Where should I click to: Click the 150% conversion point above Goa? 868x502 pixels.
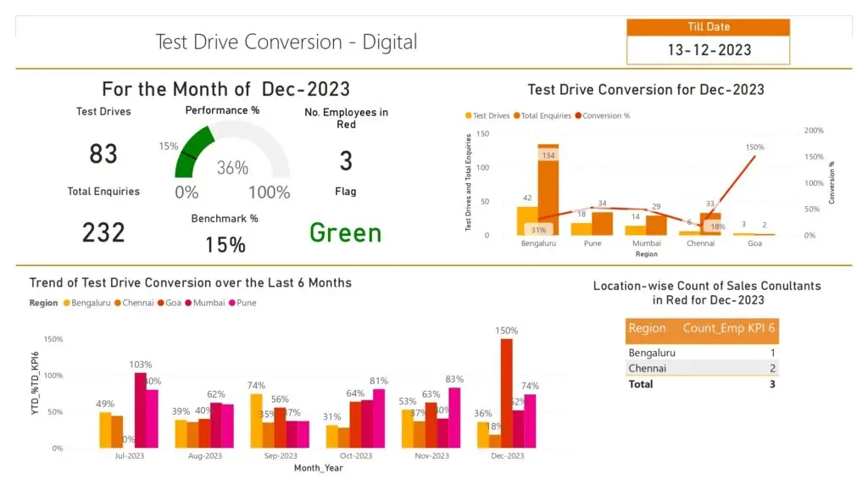point(754,156)
